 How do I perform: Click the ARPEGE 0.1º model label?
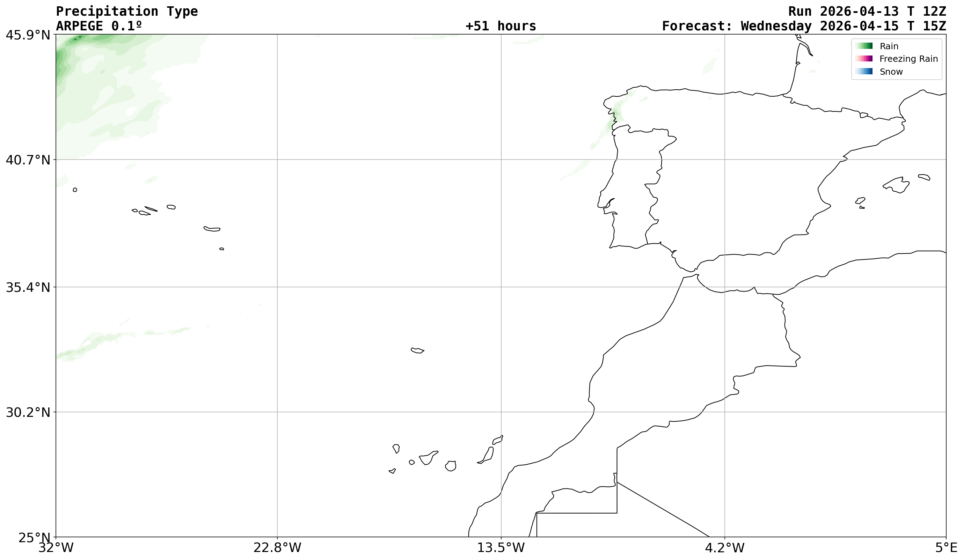coord(99,26)
